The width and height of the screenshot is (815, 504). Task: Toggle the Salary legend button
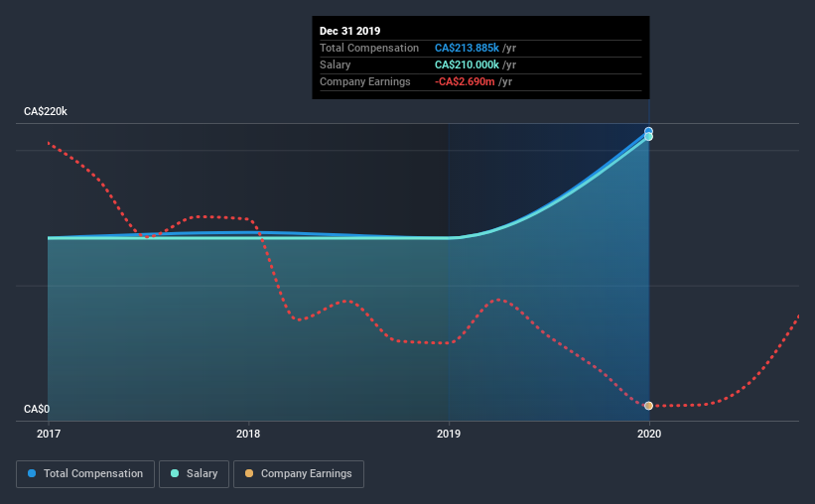tap(194, 474)
